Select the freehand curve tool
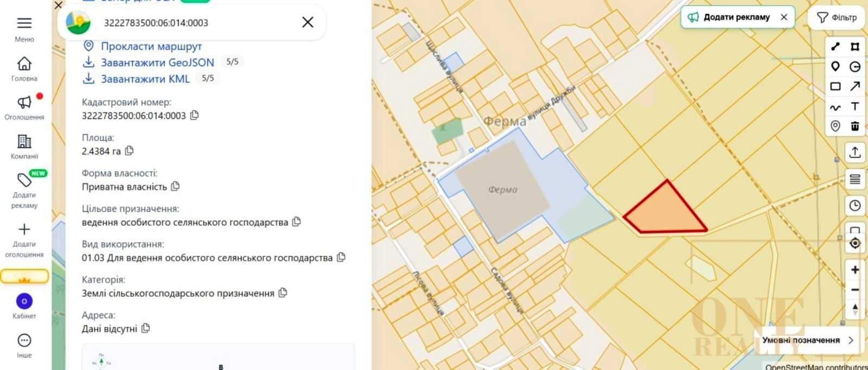 [x=835, y=106]
